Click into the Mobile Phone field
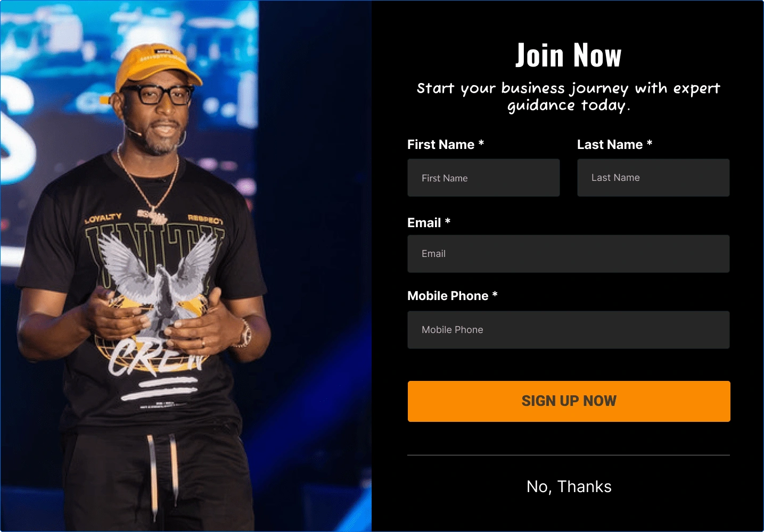 coord(569,330)
